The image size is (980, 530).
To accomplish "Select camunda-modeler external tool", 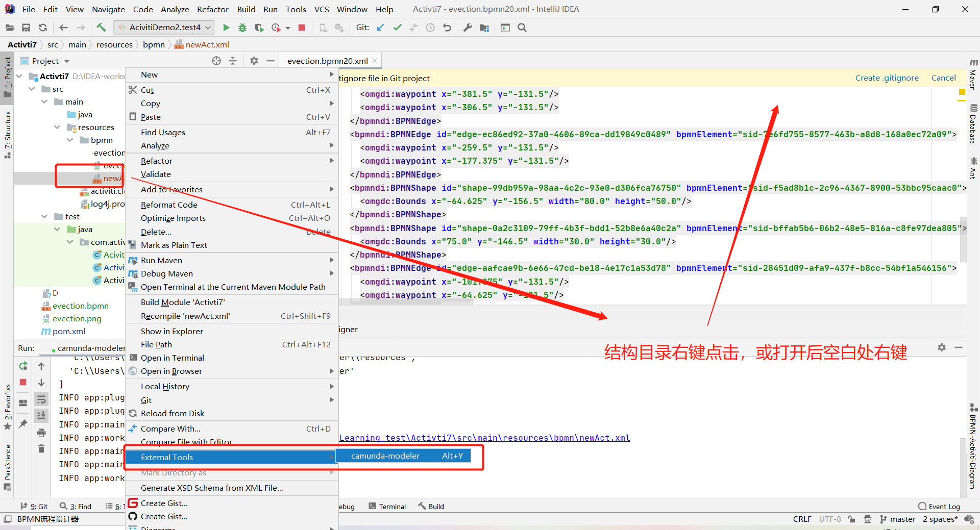I will (x=403, y=456).
